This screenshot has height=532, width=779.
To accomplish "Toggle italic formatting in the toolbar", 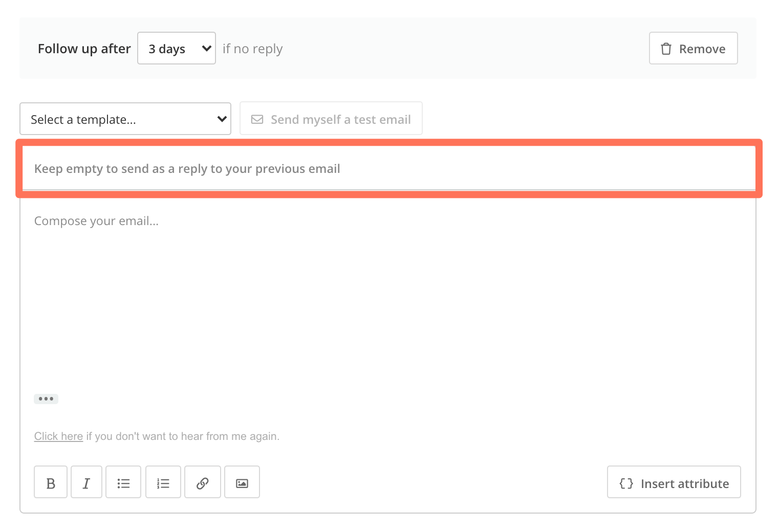I will tap(86, 481).
